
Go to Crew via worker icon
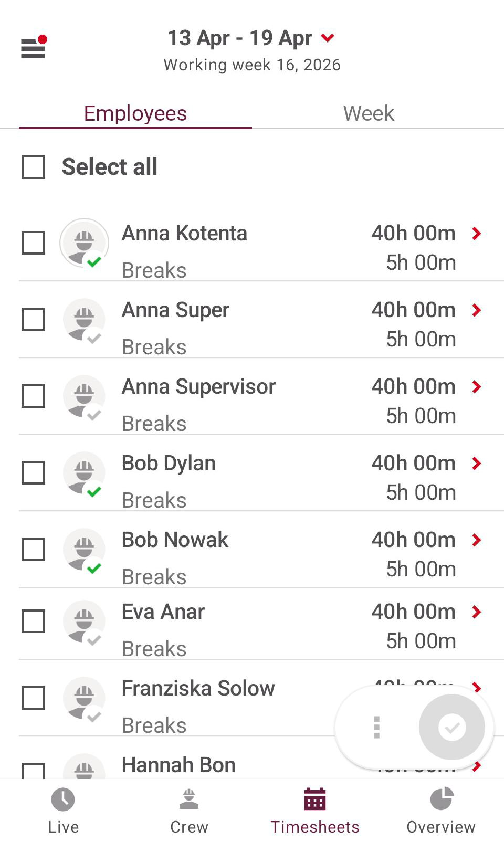click(x=189, y=799)
